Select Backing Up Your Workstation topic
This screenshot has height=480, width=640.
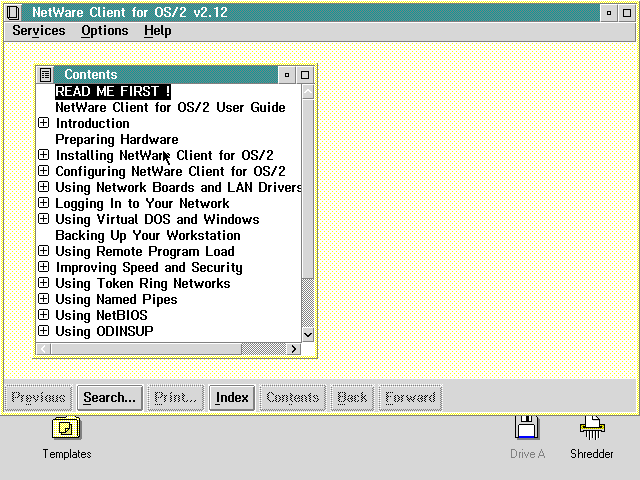(147, 235)
